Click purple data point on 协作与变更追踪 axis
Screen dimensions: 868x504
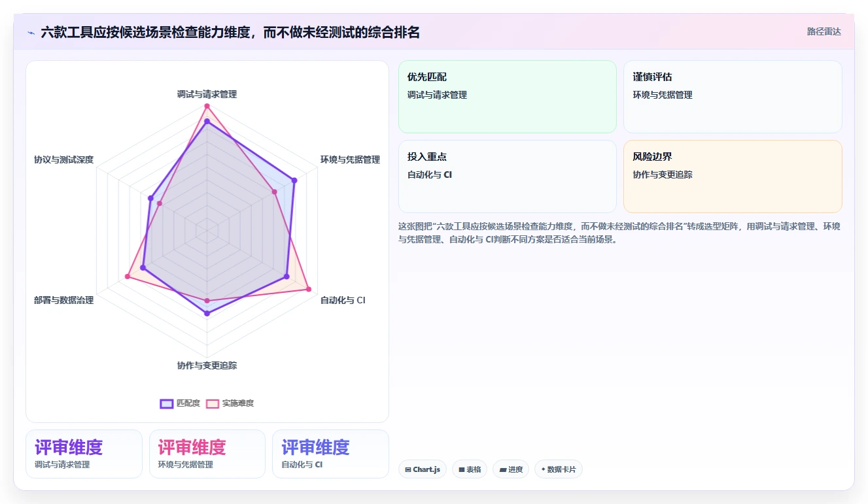207,314
